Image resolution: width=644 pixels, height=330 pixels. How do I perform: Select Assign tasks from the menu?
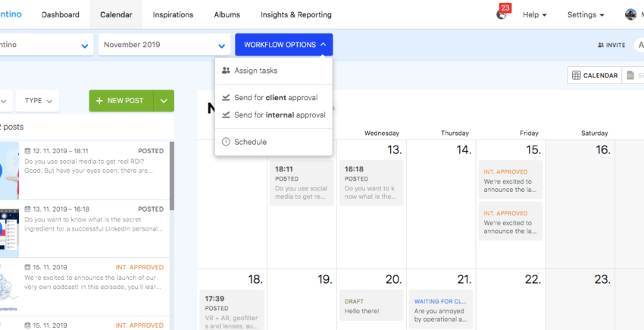pos(274,71)
